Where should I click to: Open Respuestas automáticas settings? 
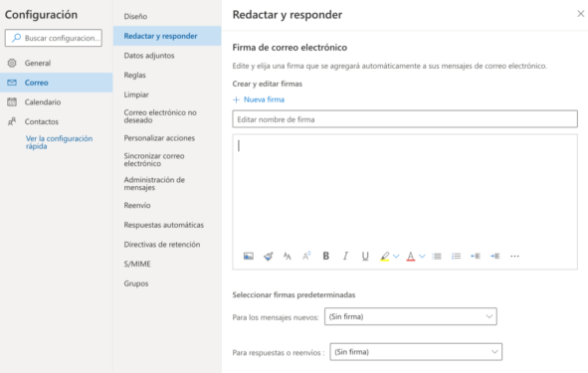(x=167, y=225)
